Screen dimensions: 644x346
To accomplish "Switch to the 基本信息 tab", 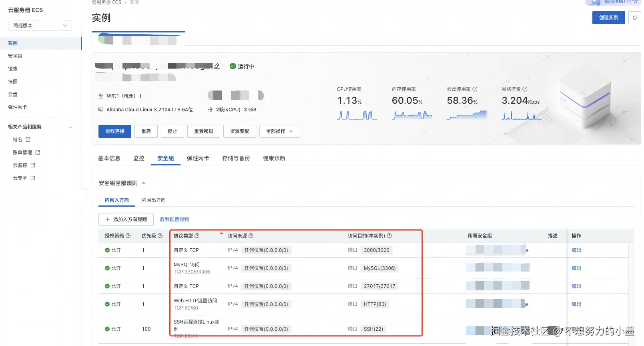I will pos(109,158).
